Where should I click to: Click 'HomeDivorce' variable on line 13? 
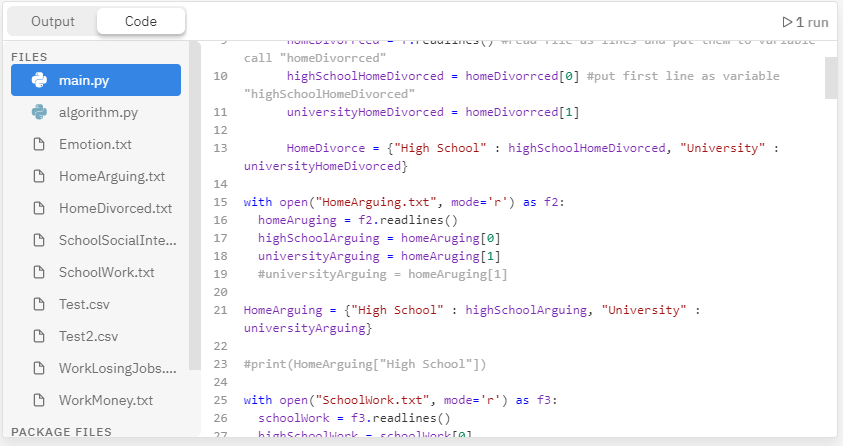coord(326,148)
